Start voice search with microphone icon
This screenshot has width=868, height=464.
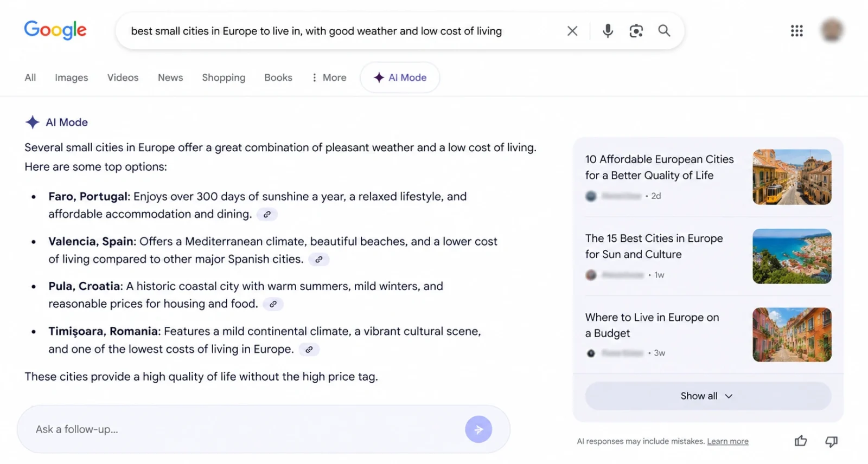(608, 31)
